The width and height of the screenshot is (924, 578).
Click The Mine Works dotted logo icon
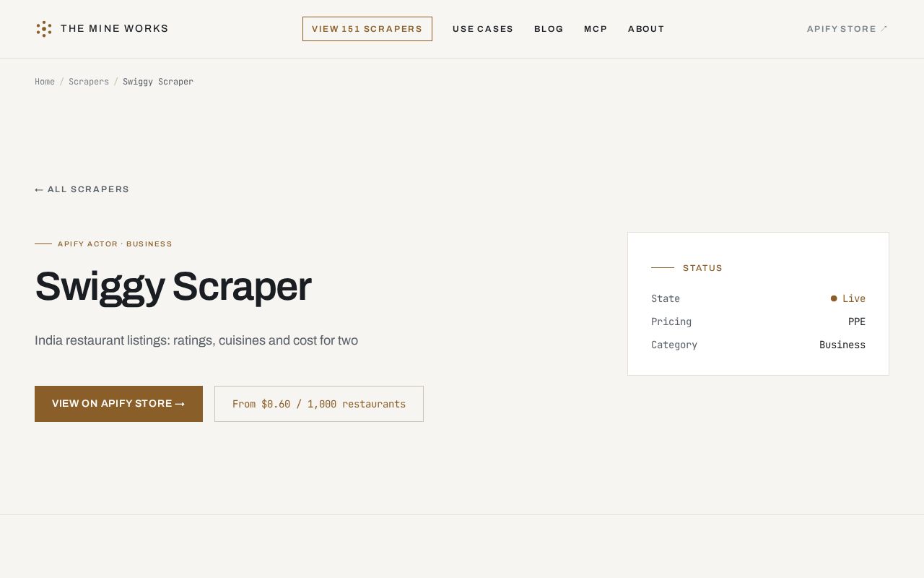point(44,29)
